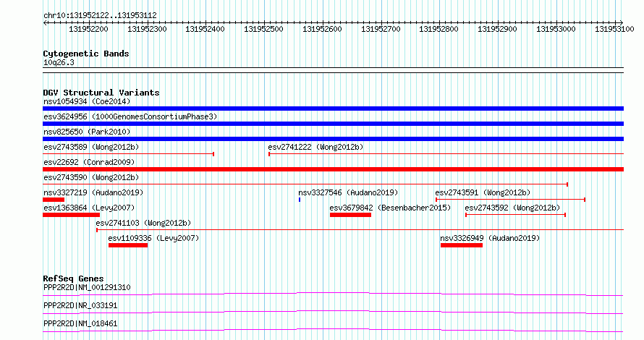Open esv22692 (Conrad2009) variant label
This screenshot has width=644, height=340.
(89, 162)
